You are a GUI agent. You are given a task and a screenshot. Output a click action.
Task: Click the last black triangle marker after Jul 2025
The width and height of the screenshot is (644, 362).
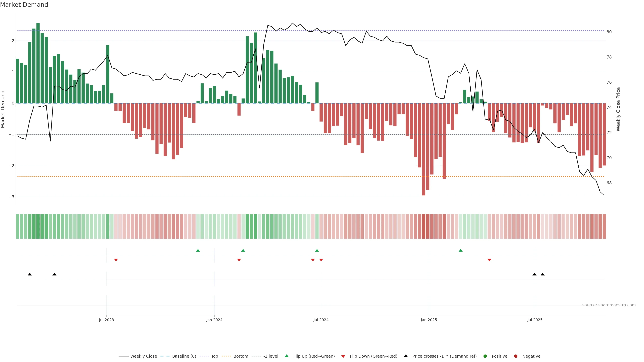coord(543,274)
